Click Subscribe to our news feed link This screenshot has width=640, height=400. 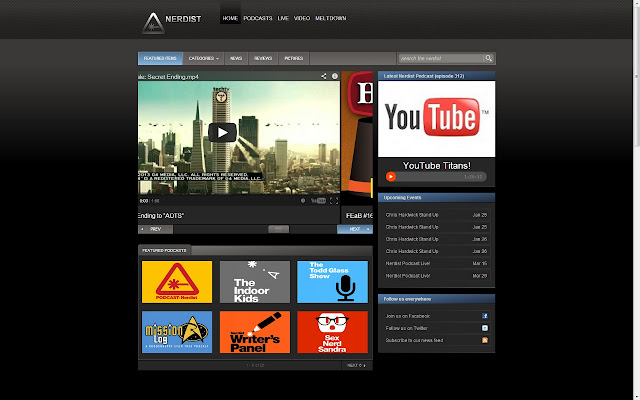[x=414, y=340]
